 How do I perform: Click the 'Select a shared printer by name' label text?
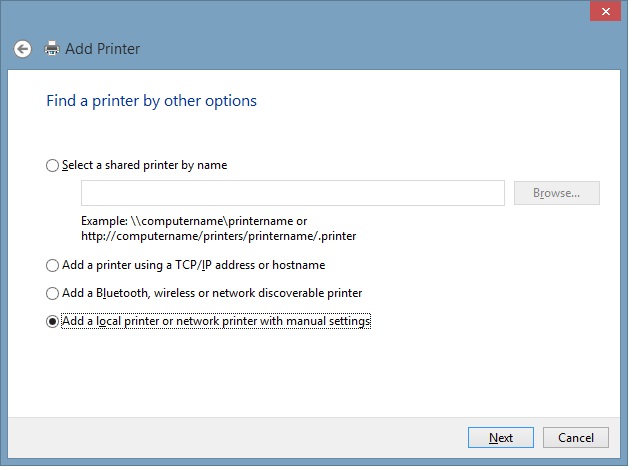click(144, 166)
